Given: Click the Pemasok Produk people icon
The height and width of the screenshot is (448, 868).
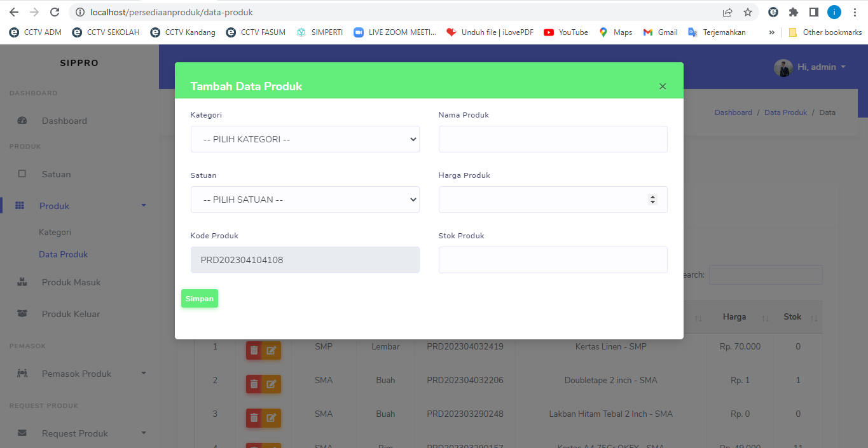Looking at the screenshot, I should [22, 373].
